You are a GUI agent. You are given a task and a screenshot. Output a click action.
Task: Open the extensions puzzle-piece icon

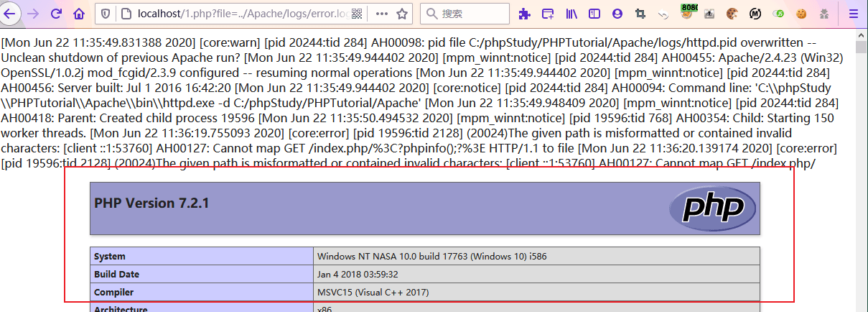click(x=525, y=14)
